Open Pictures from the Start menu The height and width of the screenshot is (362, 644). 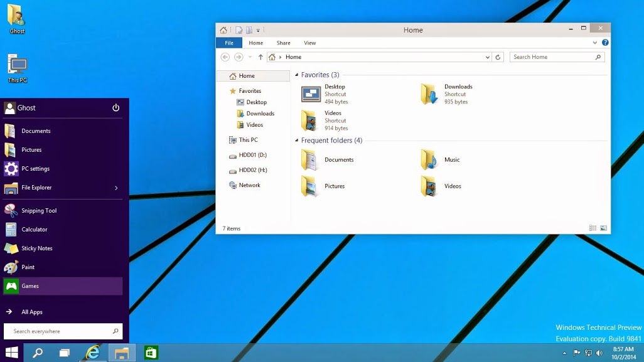(x=63, y=150)
